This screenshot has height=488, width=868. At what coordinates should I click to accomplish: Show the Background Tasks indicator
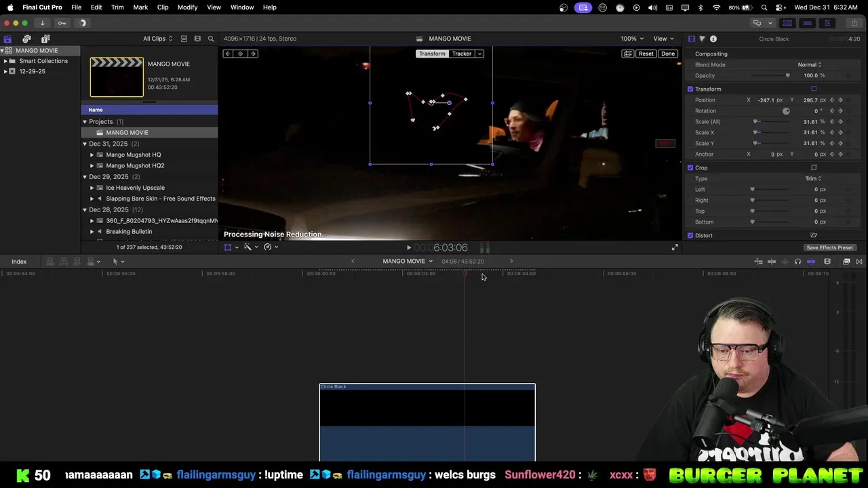pyautogui.click(x=83, y=23)
